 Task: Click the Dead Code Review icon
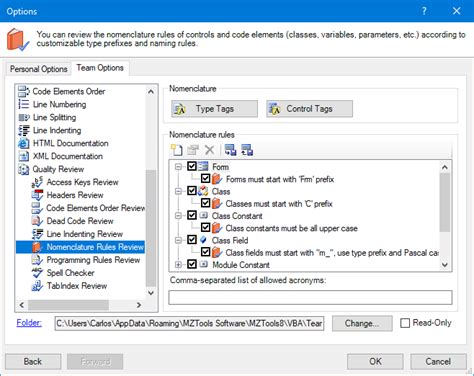tap(37, 221)
